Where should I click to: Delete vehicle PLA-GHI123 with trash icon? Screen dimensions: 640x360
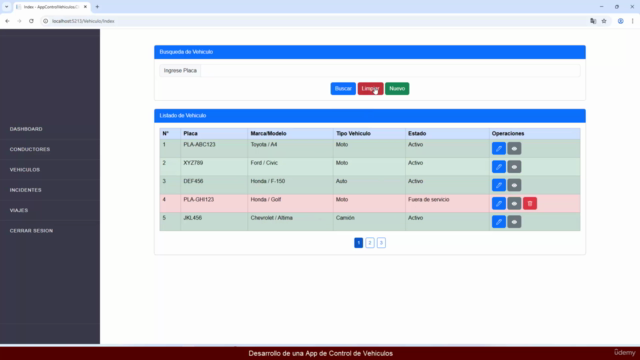[530, 204]
